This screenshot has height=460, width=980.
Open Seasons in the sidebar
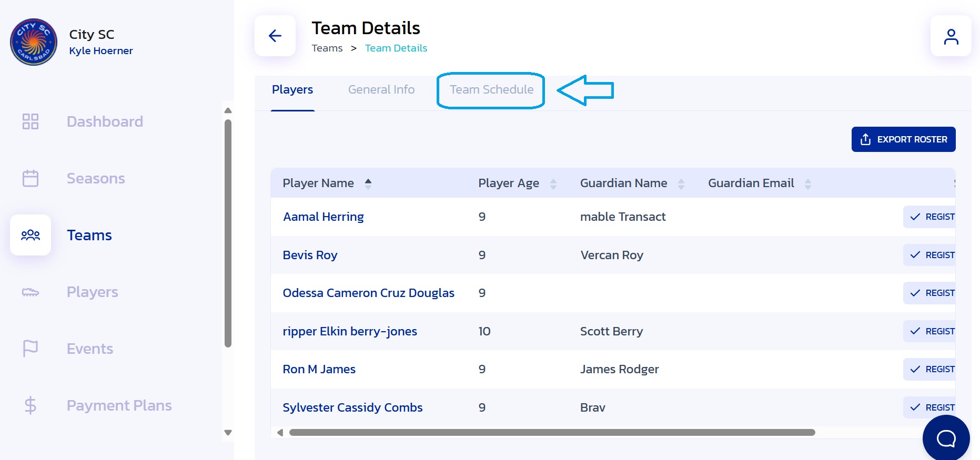pos(96,178)
